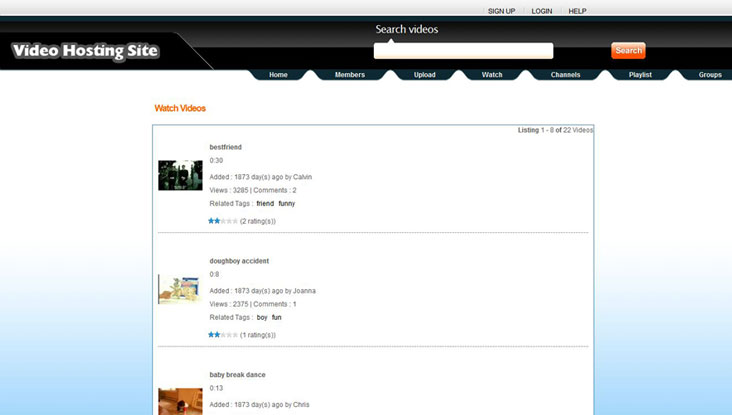Click the (2 rating(s)) text
732x415 pixels.
click(x=258, y=221)
